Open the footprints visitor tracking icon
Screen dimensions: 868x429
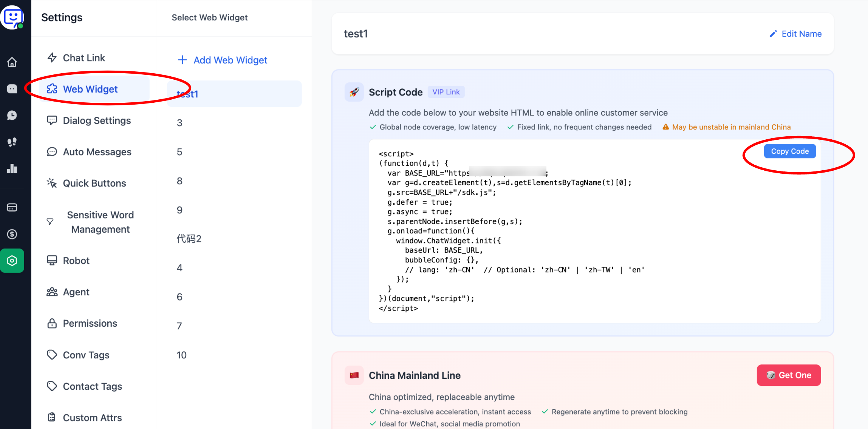pyautogui.click(x=12, y=142)
